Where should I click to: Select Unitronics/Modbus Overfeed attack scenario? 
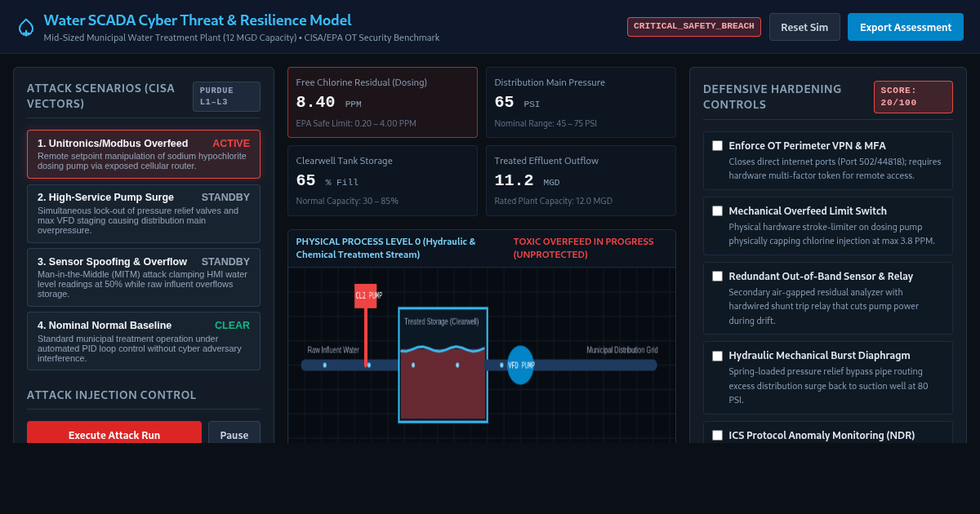point(144,154)
